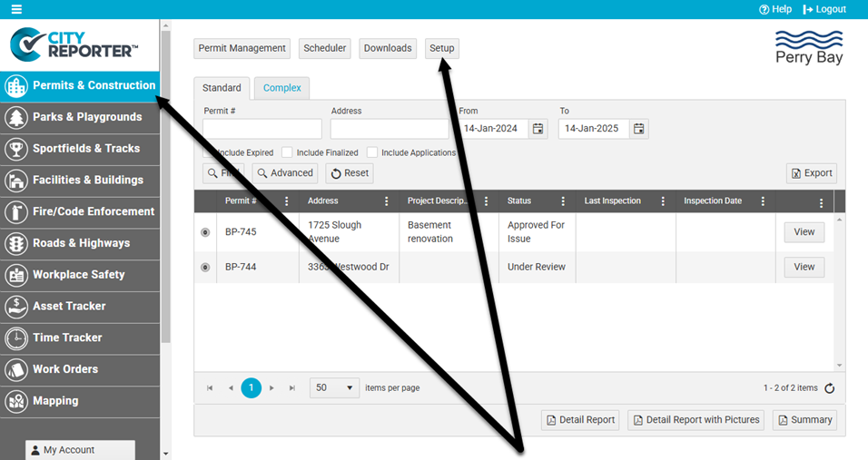This screenshot has height=460, width=868.
Task: Open Inspection Date column menu
Action: [763, 201]
